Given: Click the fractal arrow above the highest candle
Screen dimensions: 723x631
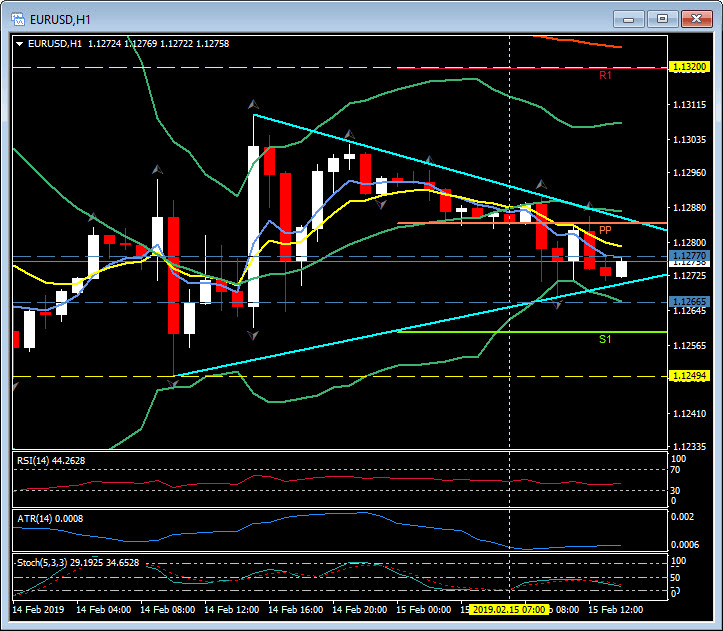Looking at the screenshot, I should pos(254,104).
